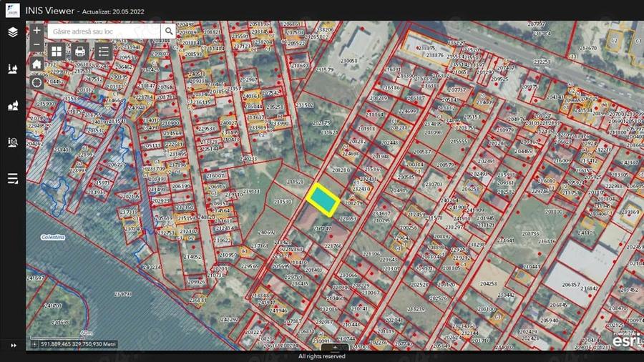Expand the bottom attribute table arrow
Viewport: 644px width, 362px height.
335,348
